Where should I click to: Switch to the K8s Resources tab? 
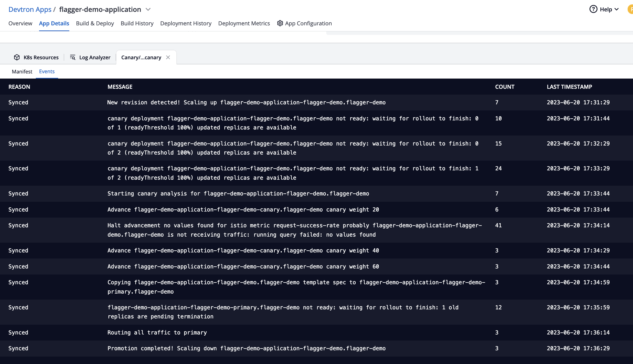[36, 57]
